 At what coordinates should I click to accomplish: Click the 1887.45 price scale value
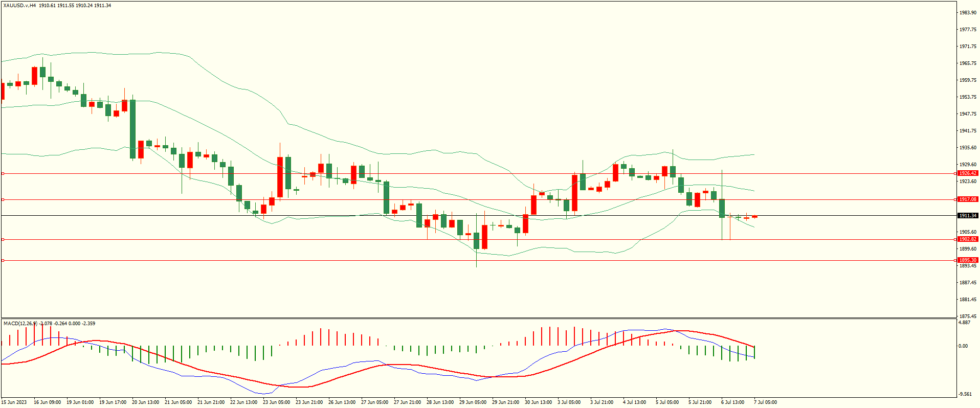pos(968,283)
